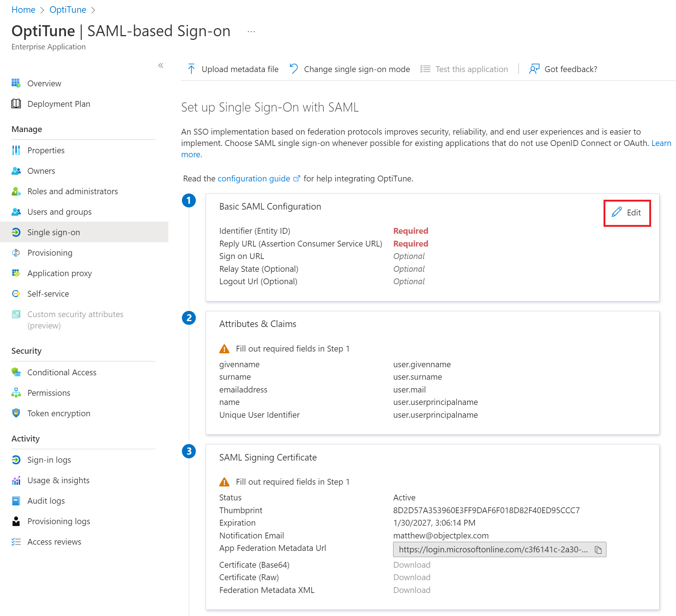Open Owners page
This screenshot has width=676, height=616.
click(41, 170)
